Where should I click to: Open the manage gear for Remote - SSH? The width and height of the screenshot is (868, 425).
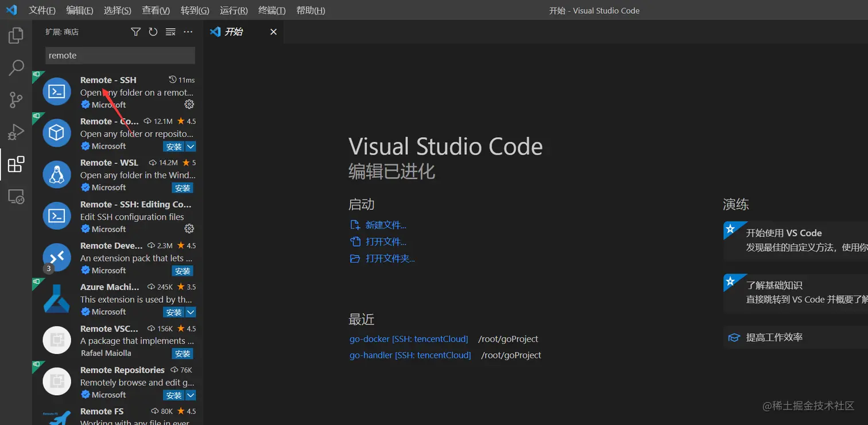pos(189,104)
